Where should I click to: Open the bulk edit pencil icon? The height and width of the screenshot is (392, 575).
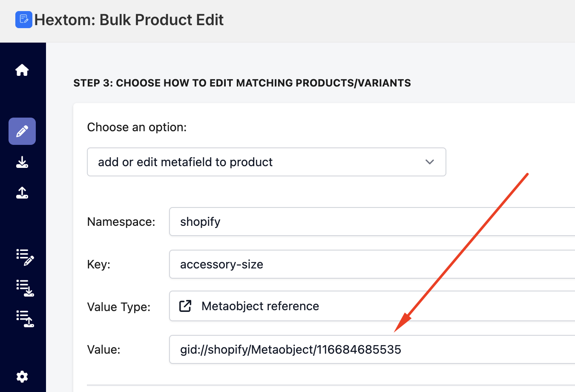pos(22,131)
